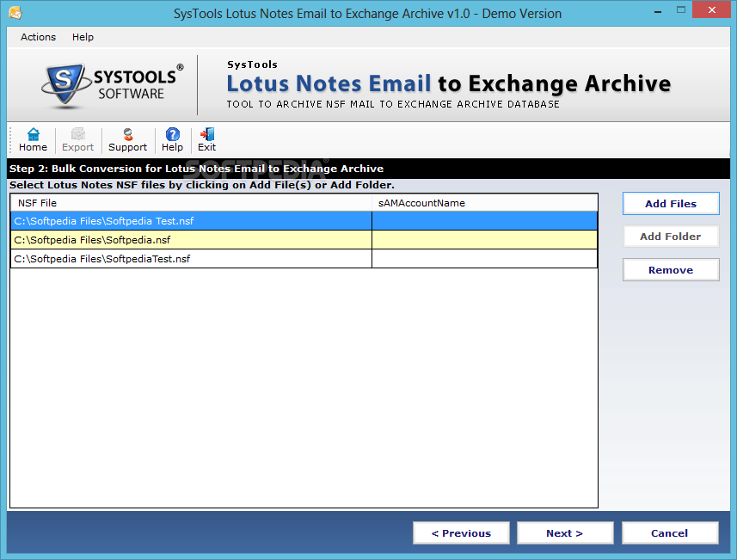Click the NSF File column header
This screenshot has height=560, width=737.
pos(191,203)
